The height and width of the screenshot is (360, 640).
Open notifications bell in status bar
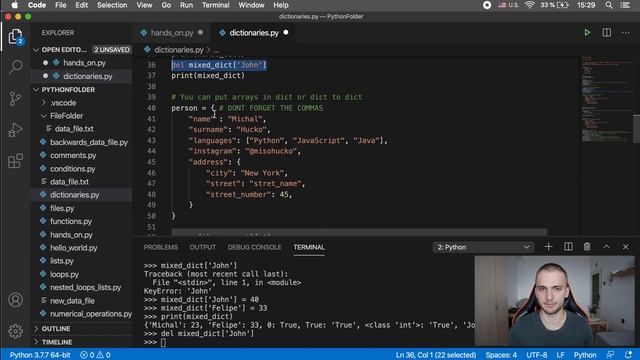pos(628,355)
